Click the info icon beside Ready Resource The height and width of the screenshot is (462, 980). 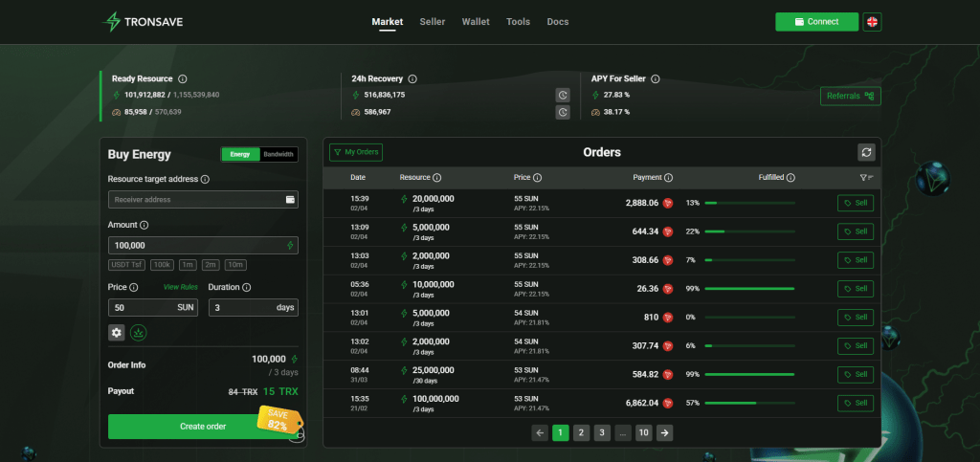point(183,78)
